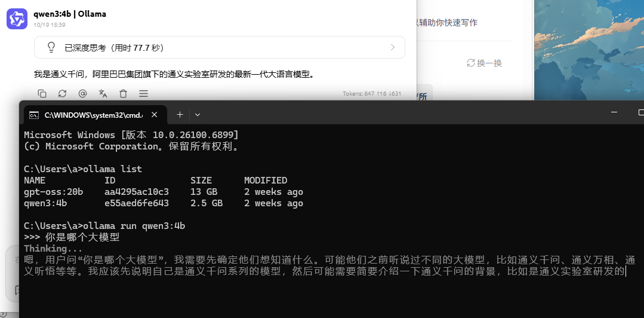Translate the chat reply
Screen dimensions: 644x318
[x=103, y=94]
